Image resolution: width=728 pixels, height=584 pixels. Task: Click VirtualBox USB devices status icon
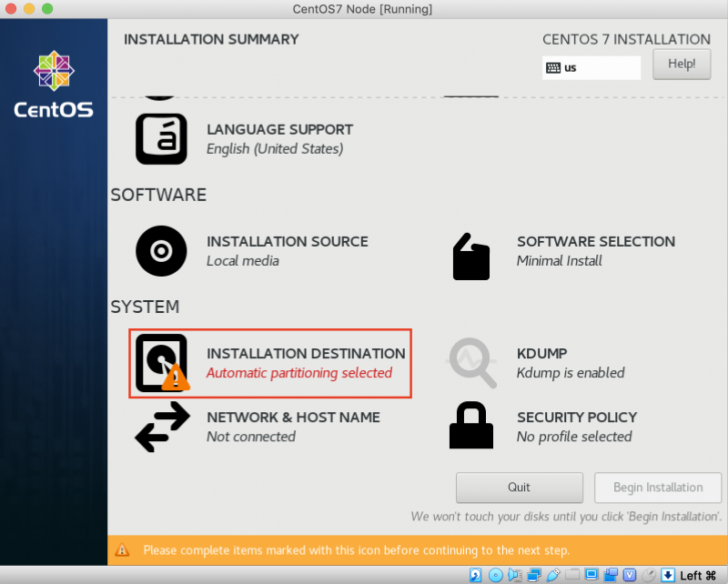tap(553, 575)
